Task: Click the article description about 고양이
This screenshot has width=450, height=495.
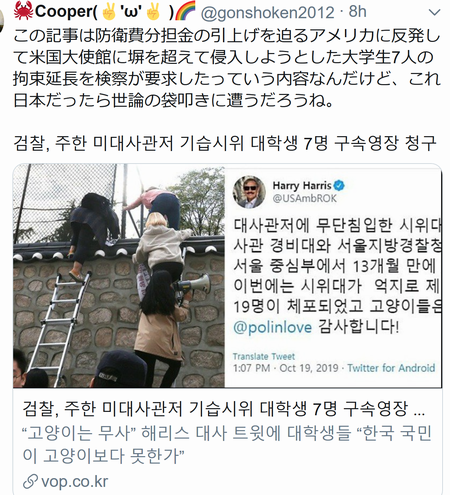Action: (x=227, y=444)
